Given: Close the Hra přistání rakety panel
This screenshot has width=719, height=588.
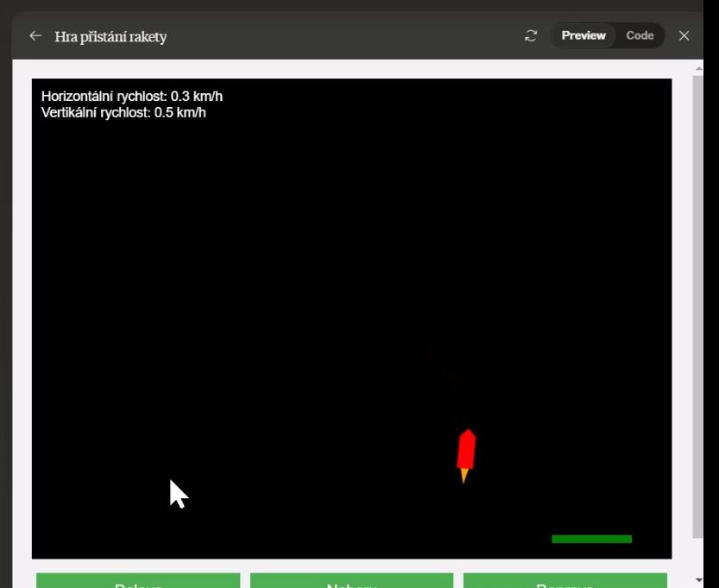Looking at the screenshot, I should (684, 35).
